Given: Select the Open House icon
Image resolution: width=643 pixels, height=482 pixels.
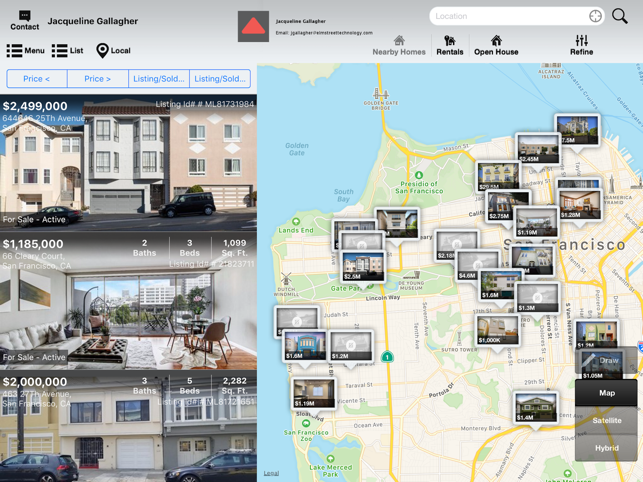Looking at the screenshot, I should point(496,40).
